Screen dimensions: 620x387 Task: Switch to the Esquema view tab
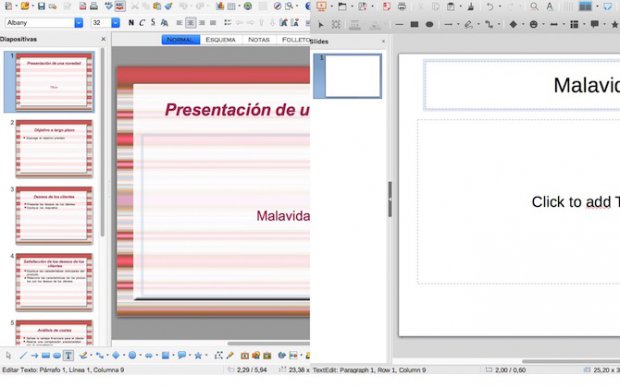point(220,40)
